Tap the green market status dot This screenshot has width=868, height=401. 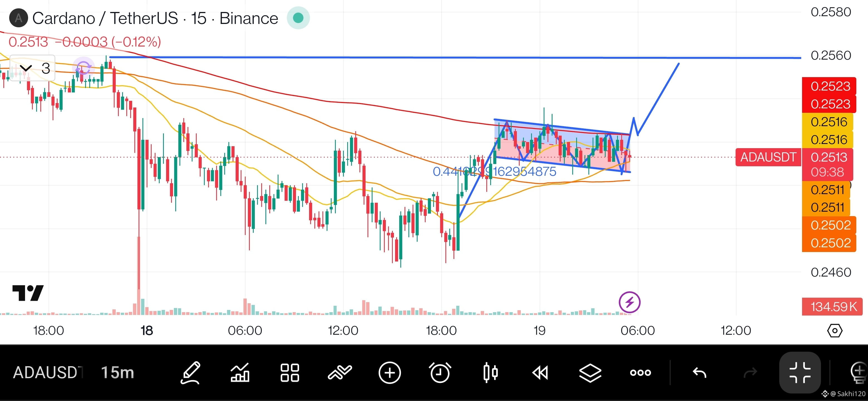point(298,18)
